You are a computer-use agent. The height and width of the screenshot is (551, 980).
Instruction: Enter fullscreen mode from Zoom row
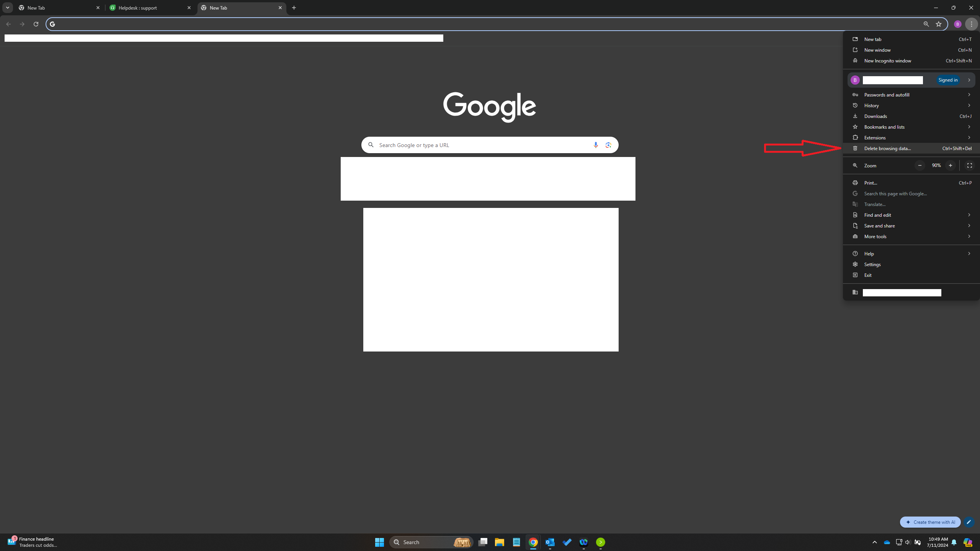[969, 165]
